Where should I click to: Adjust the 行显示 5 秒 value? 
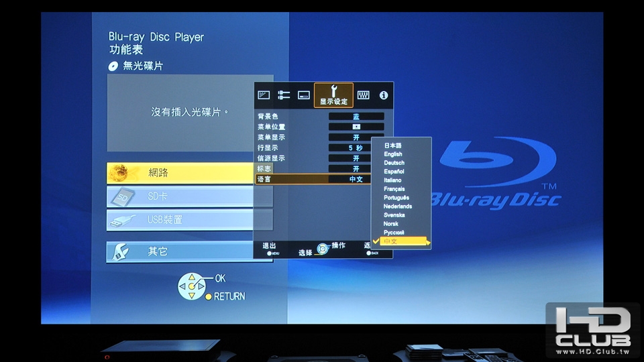point(356,147)
